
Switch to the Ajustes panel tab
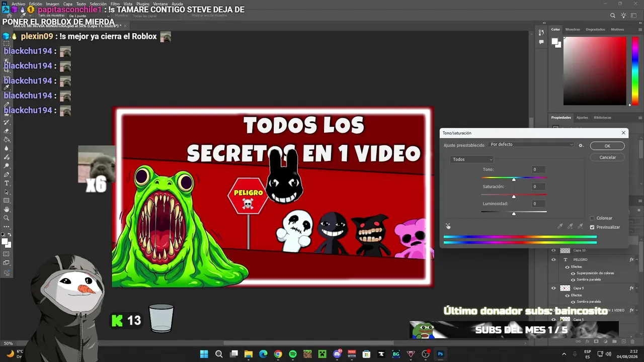(582, 118)
